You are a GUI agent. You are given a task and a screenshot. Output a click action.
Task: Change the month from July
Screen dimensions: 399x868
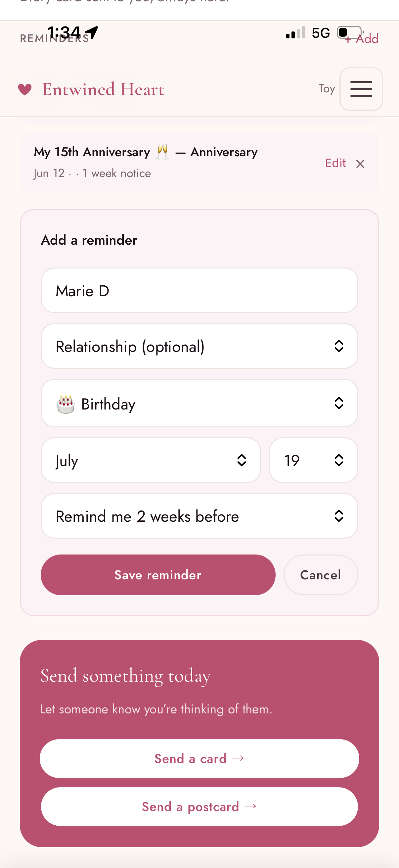point(151,460)
